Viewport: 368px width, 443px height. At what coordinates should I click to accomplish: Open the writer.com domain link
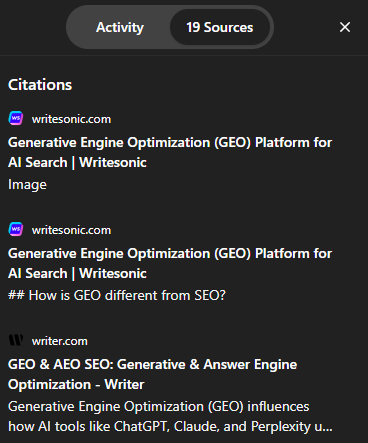click(x=60, y=341)
